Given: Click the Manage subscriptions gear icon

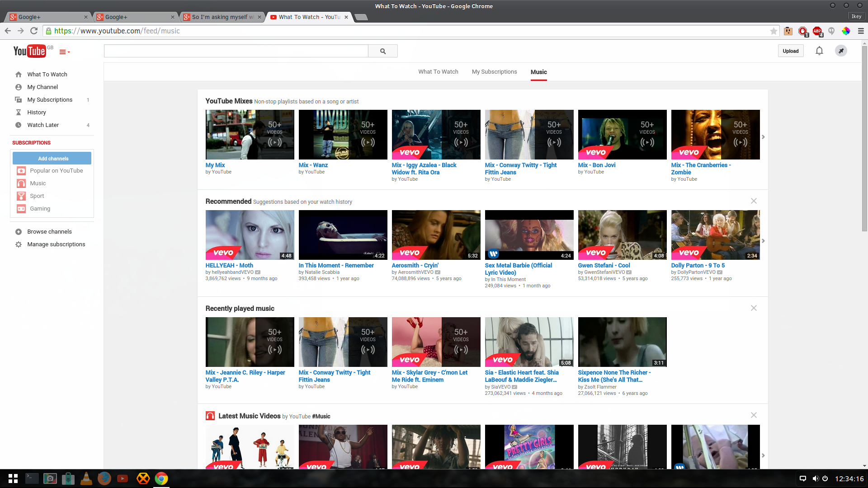Looking at the screenshot, I should point(19,244).
